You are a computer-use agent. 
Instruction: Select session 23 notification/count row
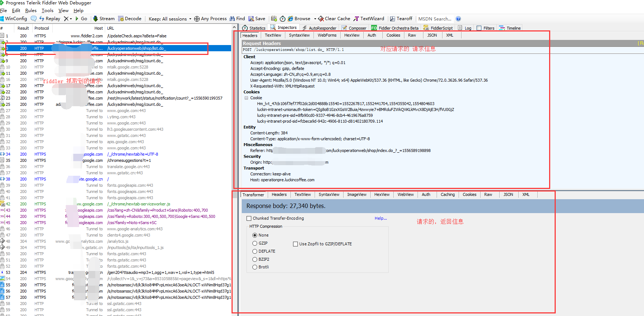[x=116, y=98]
